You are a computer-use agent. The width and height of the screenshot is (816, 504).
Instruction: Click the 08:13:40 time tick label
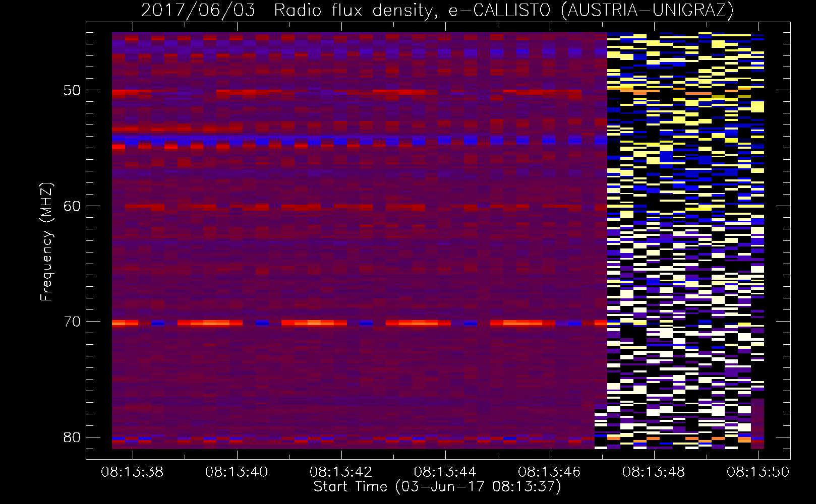coord(237,472)
